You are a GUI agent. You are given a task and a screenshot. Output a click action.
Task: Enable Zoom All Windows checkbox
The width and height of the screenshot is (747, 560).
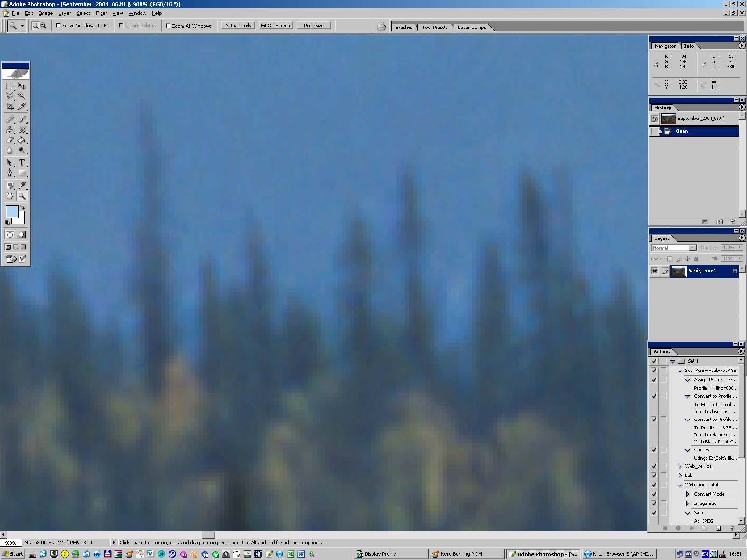(x=168, y=26)
